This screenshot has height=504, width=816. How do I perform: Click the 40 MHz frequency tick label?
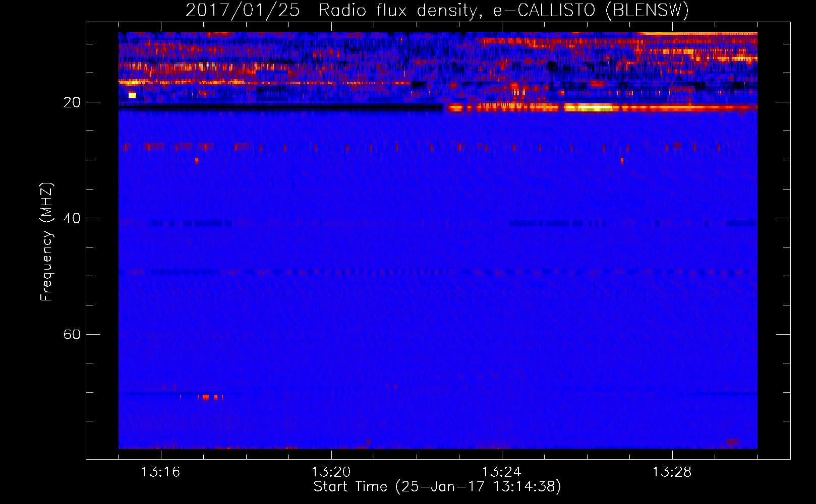(x=72, y=218)
